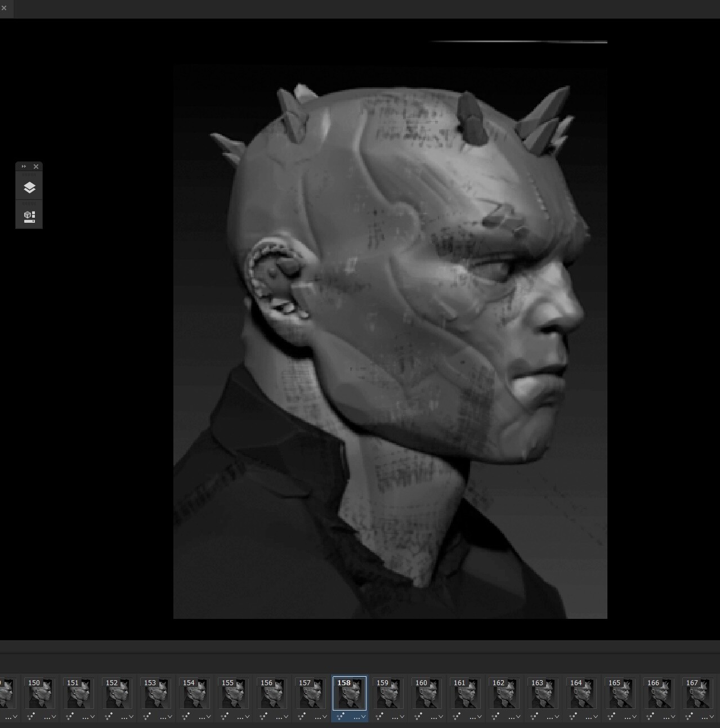
Task: Click the tween dots icon under frame 163
Action: click(x=534, y=716)
